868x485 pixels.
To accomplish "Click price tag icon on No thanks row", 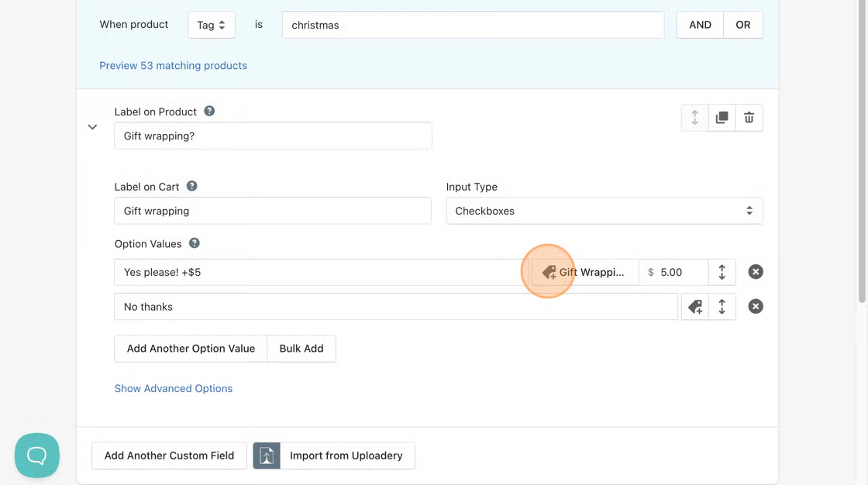I will (695, 307).
